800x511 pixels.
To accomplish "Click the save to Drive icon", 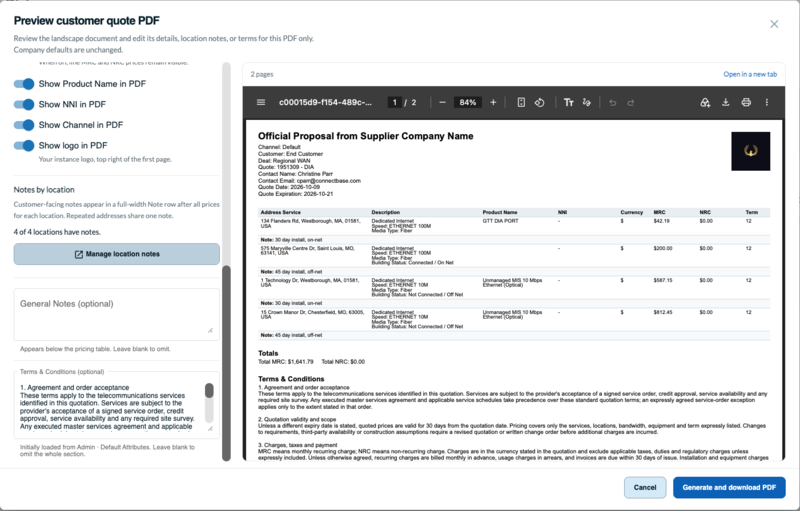I will pyautogui.click(x=705, y=103).
